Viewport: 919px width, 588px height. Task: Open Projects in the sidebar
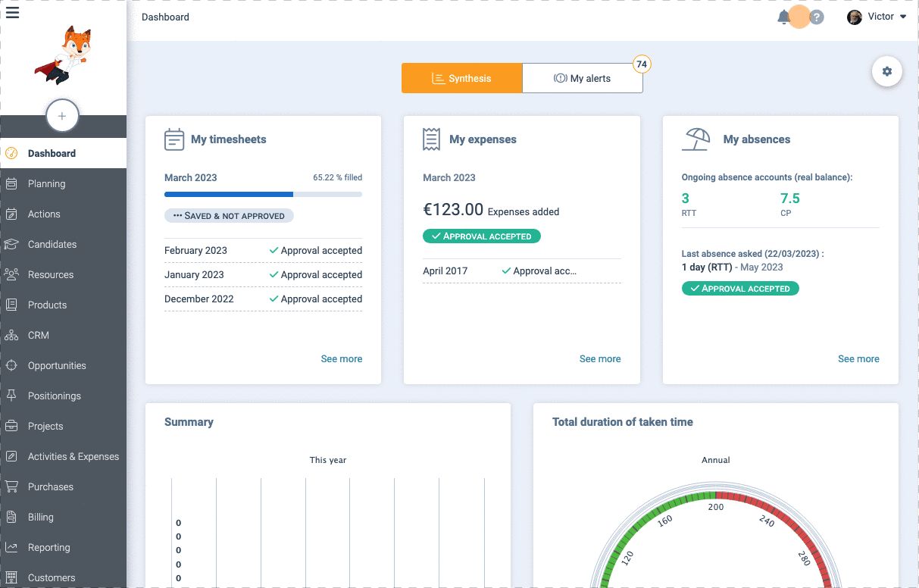[x=63, y=426]
